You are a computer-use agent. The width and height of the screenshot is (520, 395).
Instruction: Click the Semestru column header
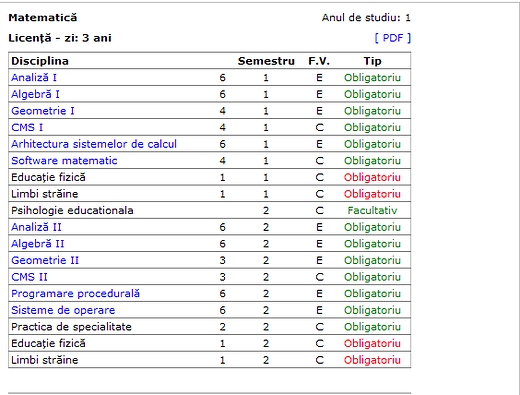266,61
